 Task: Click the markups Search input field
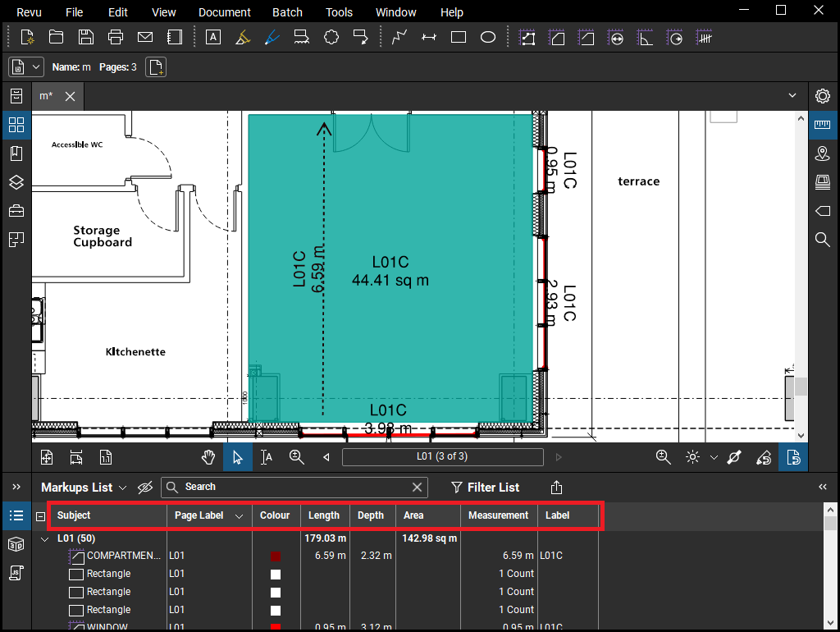pyautogui.click(x=294, y=487)
